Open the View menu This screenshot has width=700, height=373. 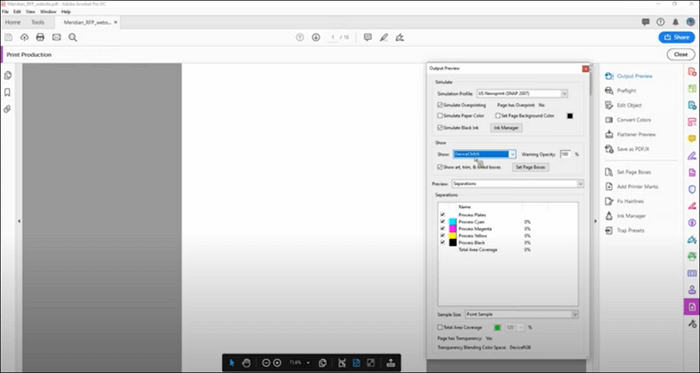(30, 12)
